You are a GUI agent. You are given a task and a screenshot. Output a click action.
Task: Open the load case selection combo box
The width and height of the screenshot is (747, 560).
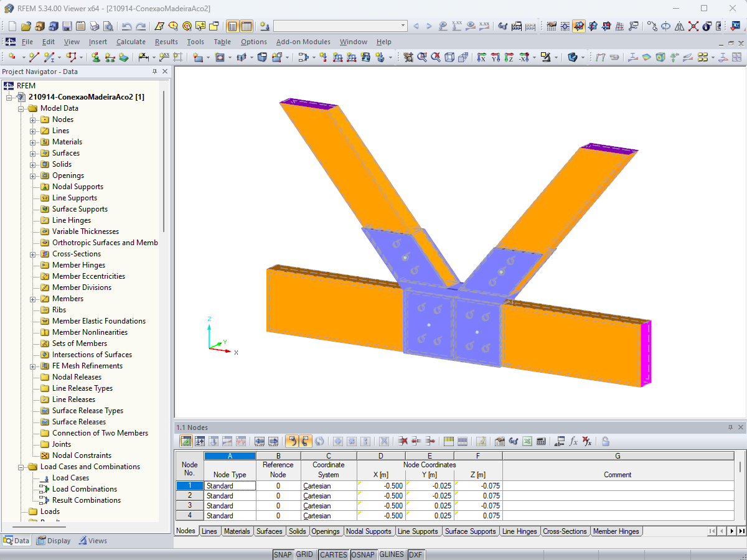[x=340, y=26]
